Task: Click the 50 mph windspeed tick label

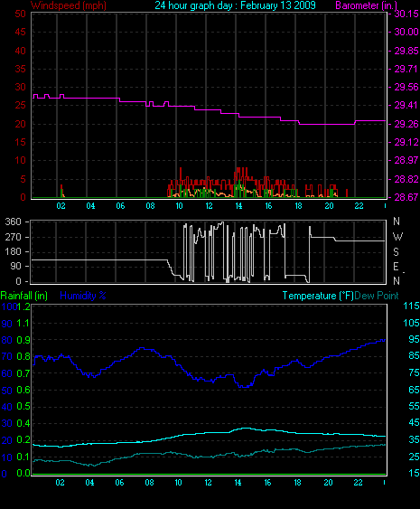Action: 20,14
